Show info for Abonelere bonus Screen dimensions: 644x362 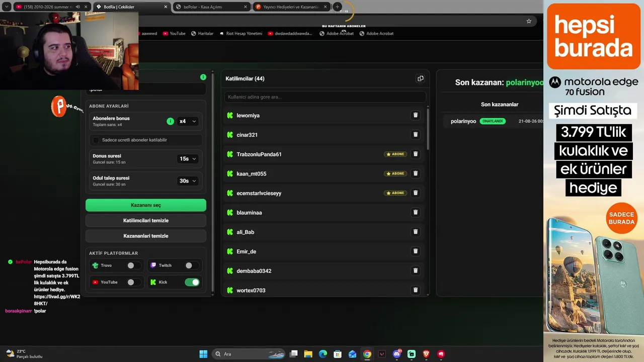coord(170,121)
